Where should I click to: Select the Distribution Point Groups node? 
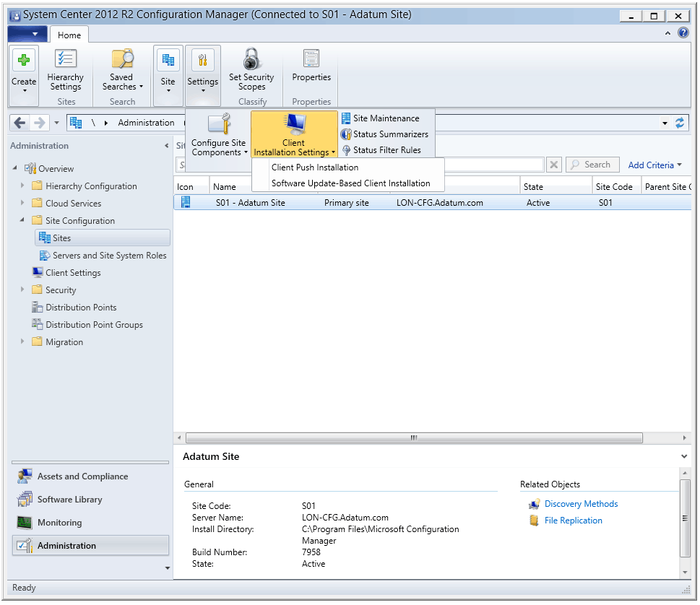(87, 326)
